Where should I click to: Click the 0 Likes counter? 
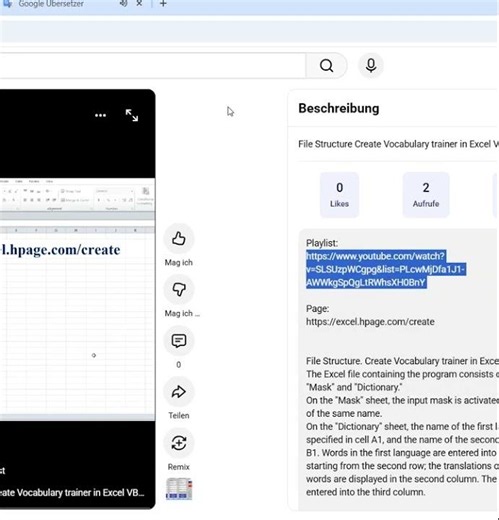point(339,195)
